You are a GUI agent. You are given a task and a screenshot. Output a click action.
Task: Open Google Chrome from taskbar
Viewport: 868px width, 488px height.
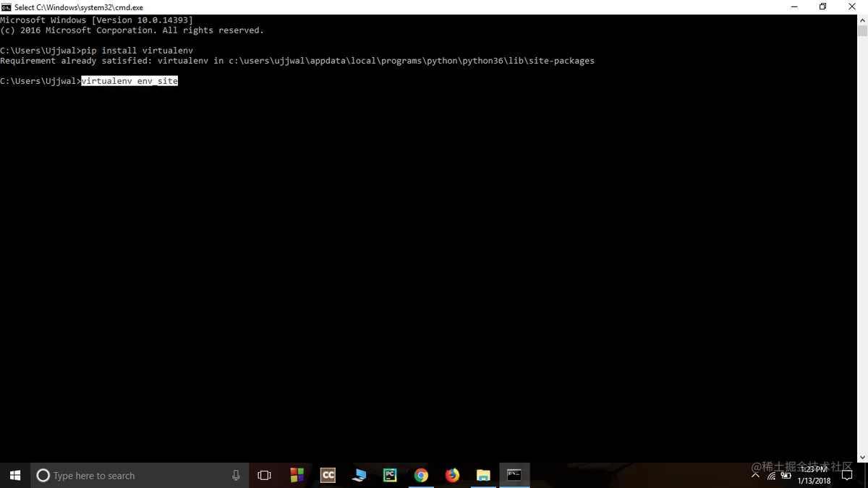tap(421, 475)
